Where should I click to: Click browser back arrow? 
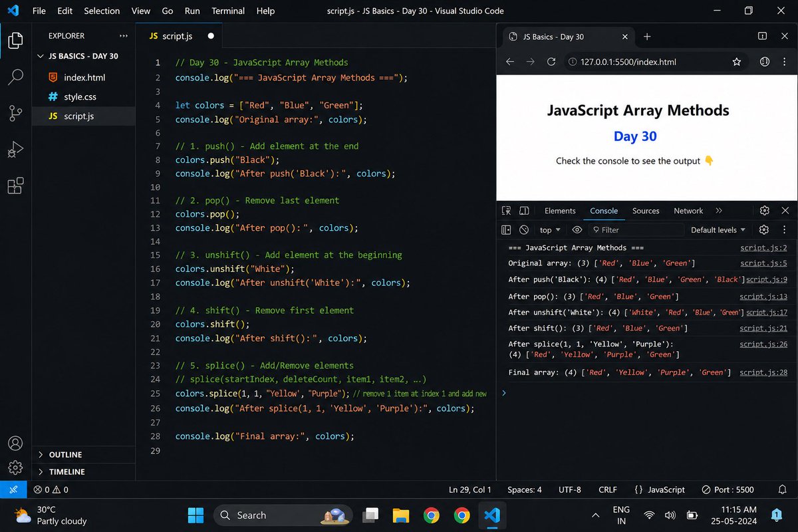point(510,62)
